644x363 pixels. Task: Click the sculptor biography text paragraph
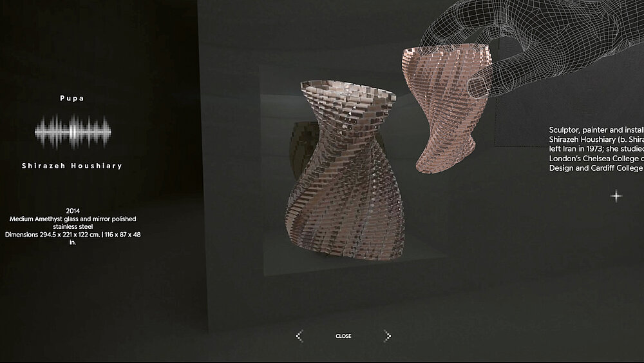click(596, 149)
